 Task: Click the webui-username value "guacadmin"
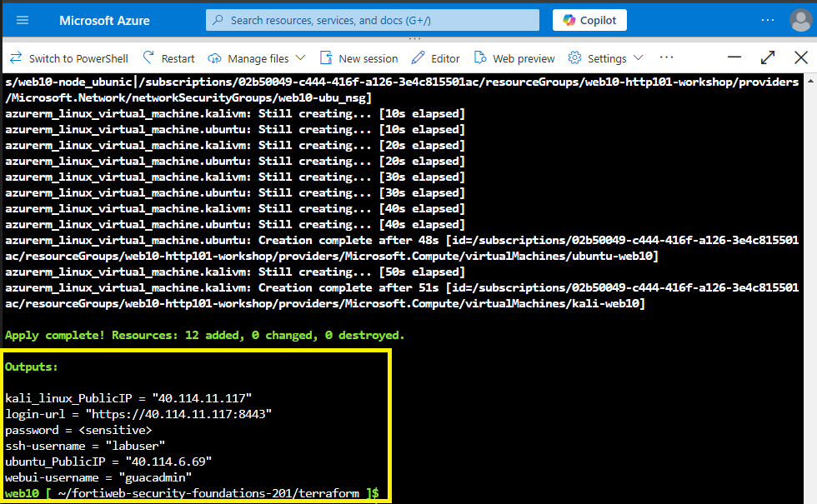coord(155,477)
